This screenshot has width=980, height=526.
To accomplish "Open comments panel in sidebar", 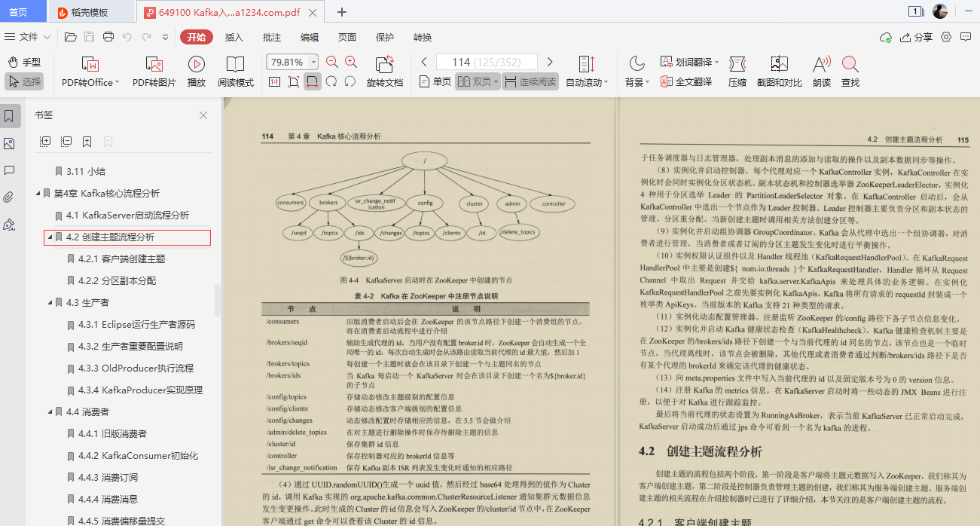I will tap(9, 170).
